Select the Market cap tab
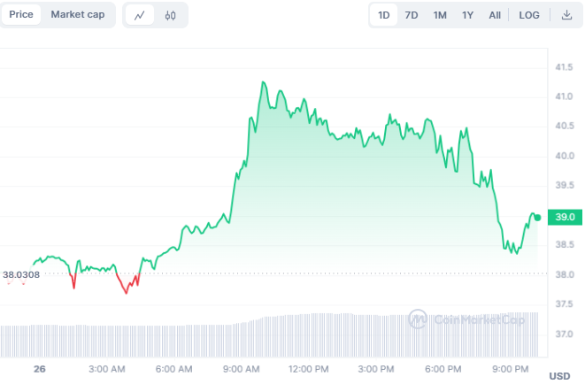 pyautogui.click(x=77, y=15)
